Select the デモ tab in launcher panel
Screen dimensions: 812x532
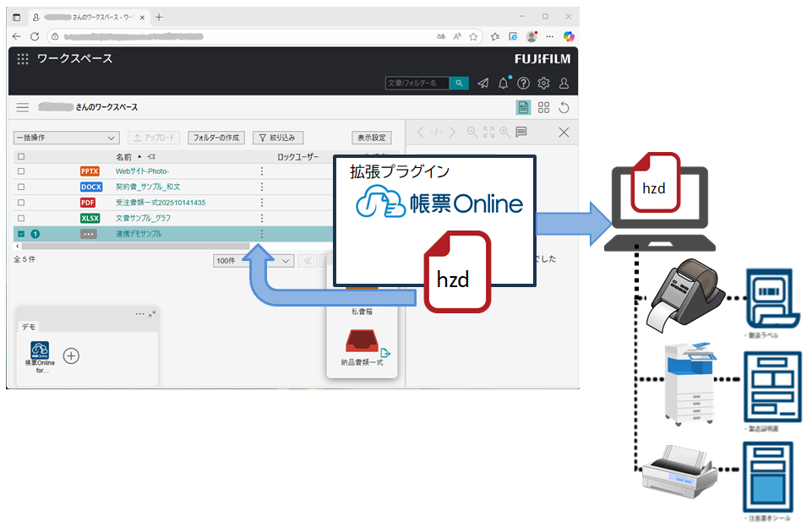click(x=29, y=326)
